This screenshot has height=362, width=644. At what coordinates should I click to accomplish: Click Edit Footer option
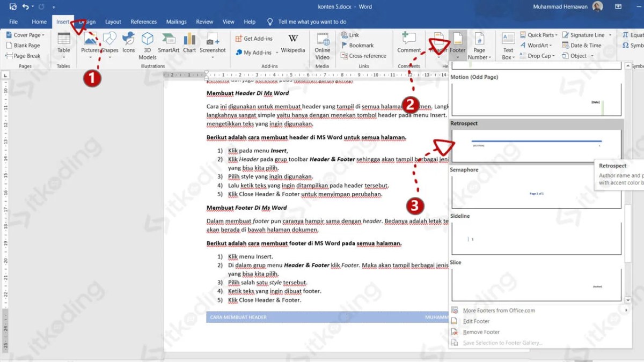click(x=476, y=321)
